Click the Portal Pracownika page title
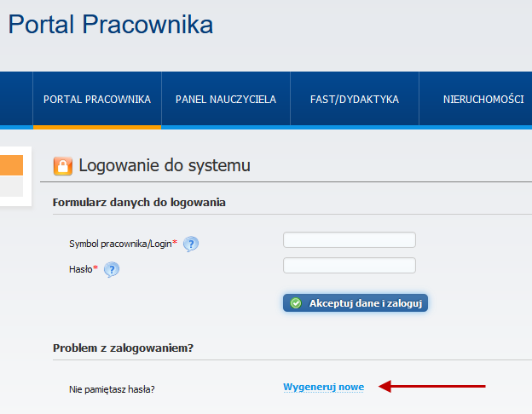This screenshot has height=414, width=532. pos(110,25)
